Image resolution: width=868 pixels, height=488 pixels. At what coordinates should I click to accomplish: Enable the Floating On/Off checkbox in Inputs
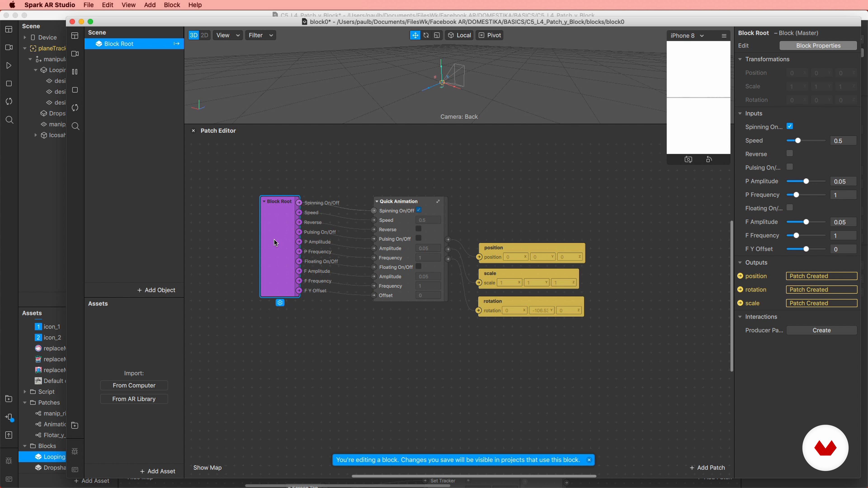(x=790, y=208)
